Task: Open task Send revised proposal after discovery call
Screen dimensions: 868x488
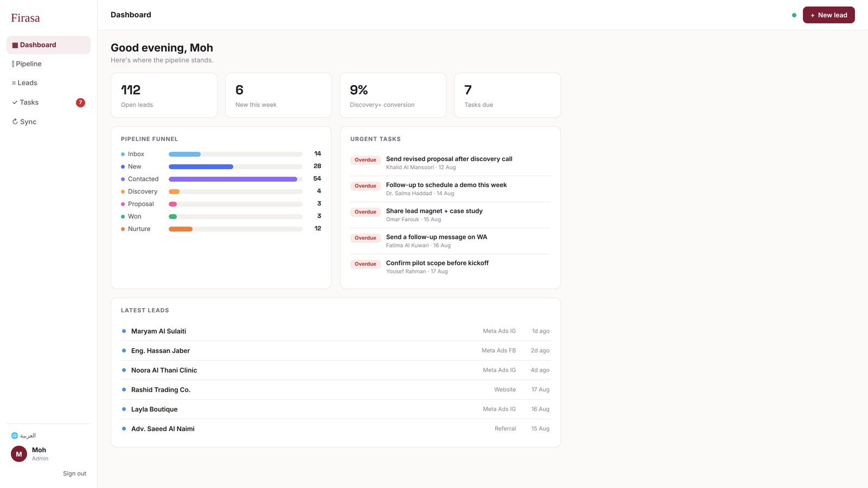Action: pyautogui.click(x=450, y=163)
